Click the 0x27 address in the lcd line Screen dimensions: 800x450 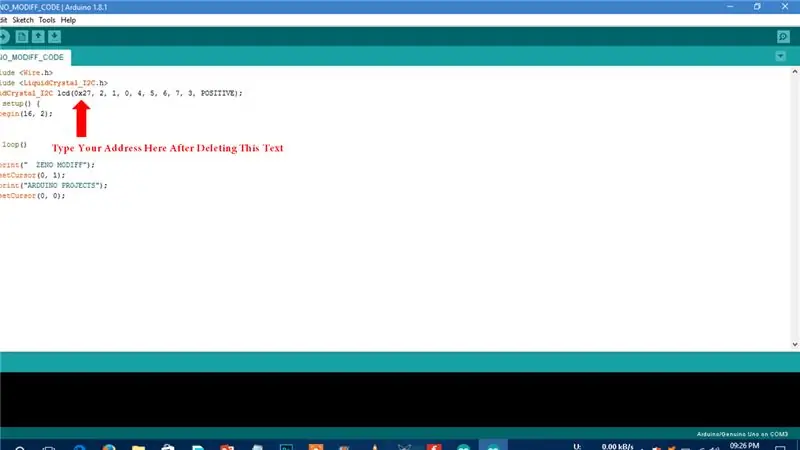(x=83, y=93)
